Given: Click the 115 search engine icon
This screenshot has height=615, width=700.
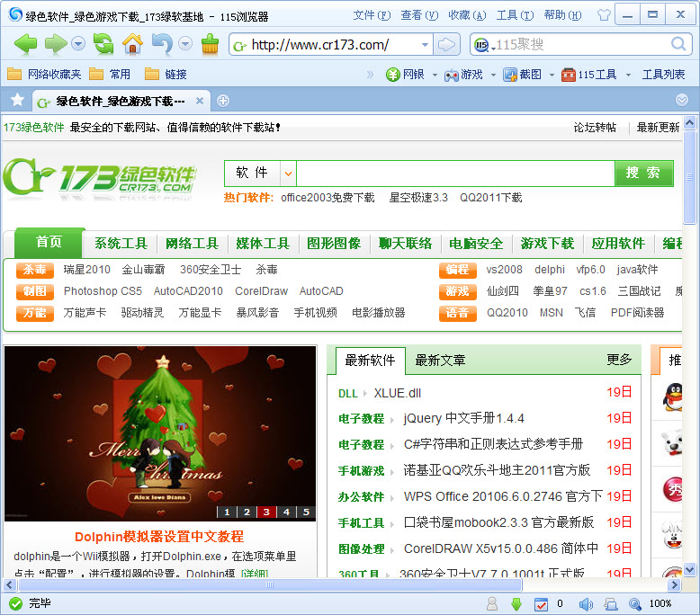Looking at the screenshot, I should click(480, 45).
